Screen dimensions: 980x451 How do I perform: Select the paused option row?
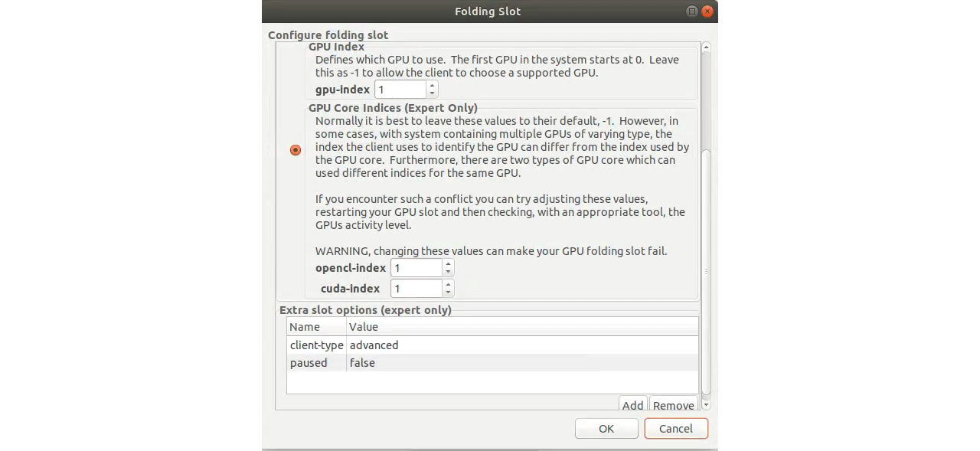[x=492, y=363]
